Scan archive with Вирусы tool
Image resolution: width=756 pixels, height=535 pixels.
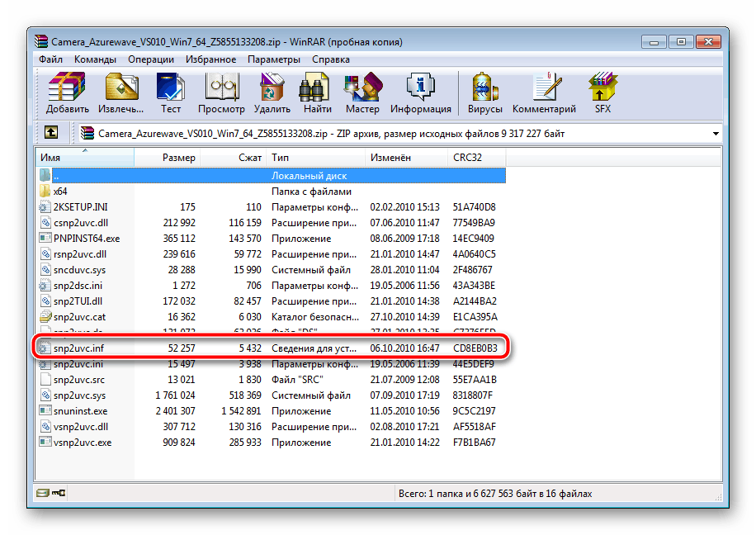point(485,92)
